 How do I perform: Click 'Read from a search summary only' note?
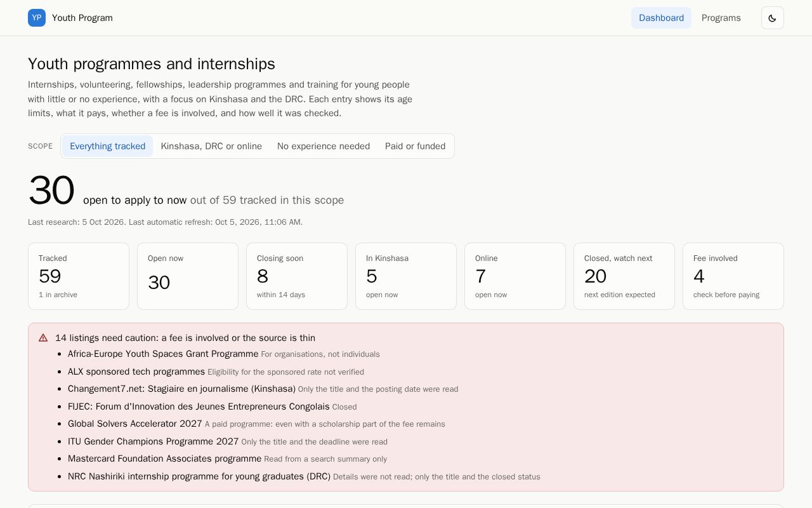(325, 459)
